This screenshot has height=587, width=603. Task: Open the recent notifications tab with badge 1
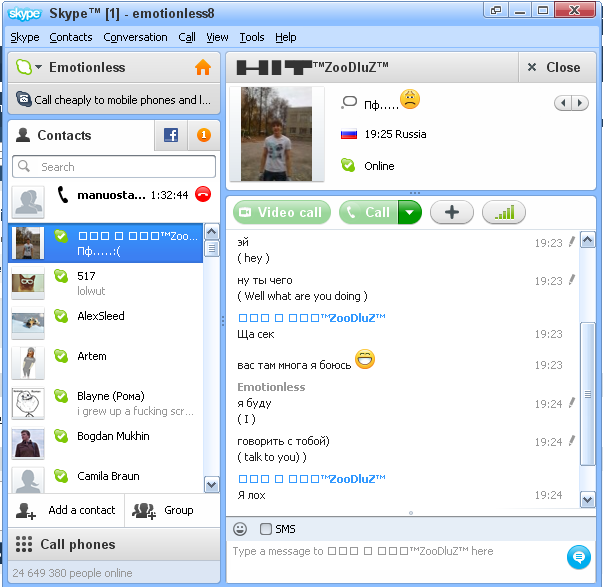tap(204, 135)
